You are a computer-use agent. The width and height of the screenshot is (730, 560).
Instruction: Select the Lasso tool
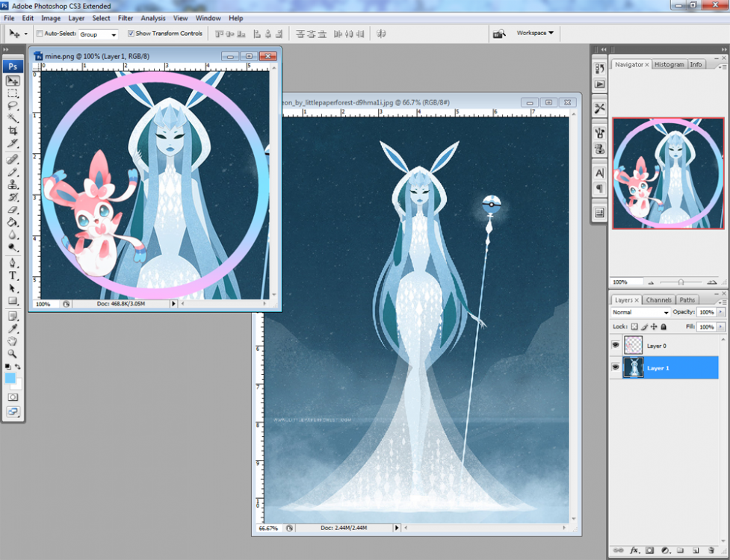click(13, 105)
